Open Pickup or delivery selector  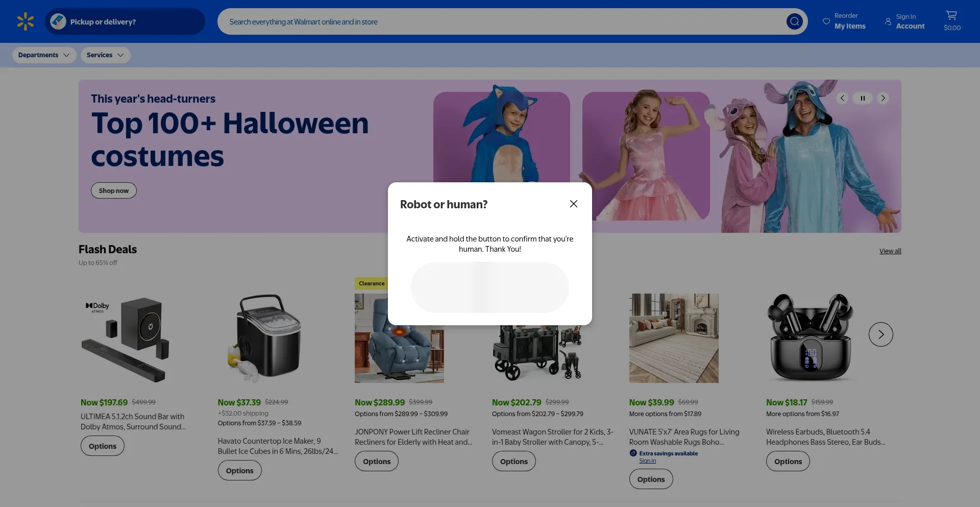point(125,21)
